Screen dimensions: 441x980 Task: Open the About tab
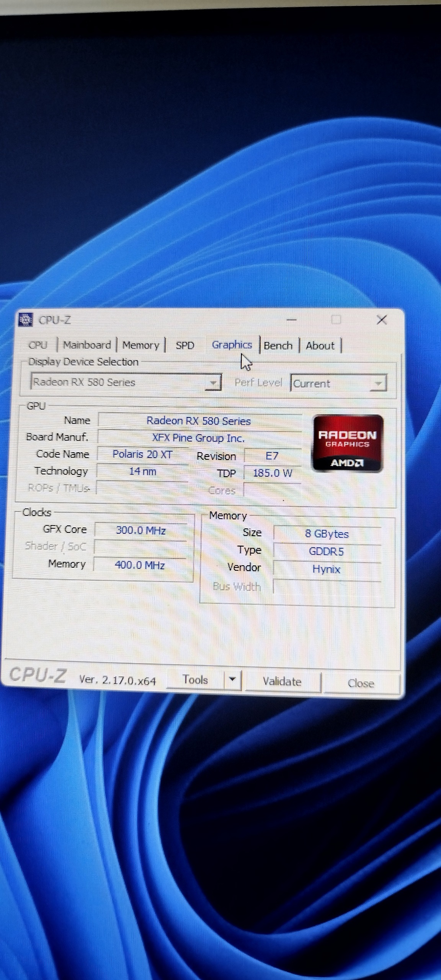[x=320, y=346]
